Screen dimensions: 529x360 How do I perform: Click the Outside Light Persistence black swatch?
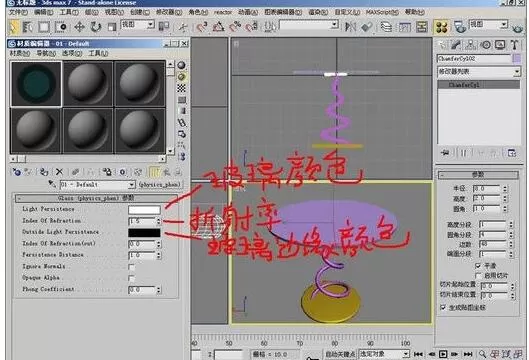144,232
